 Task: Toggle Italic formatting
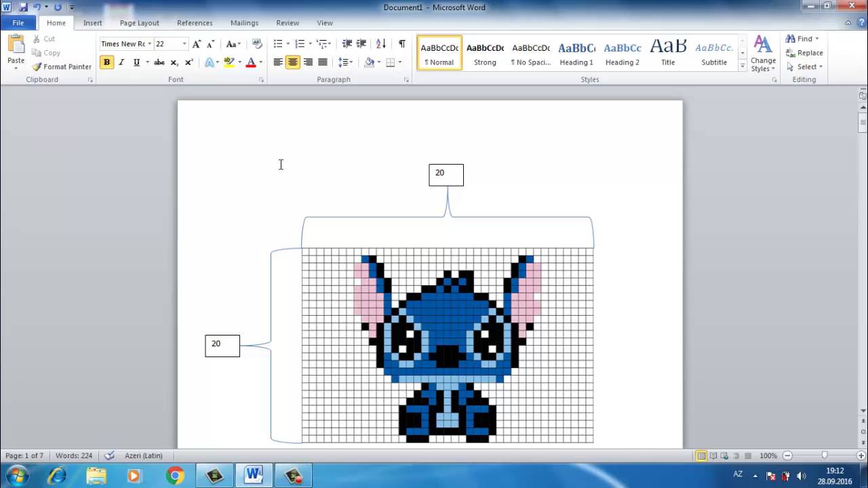[x=121, y=62]
